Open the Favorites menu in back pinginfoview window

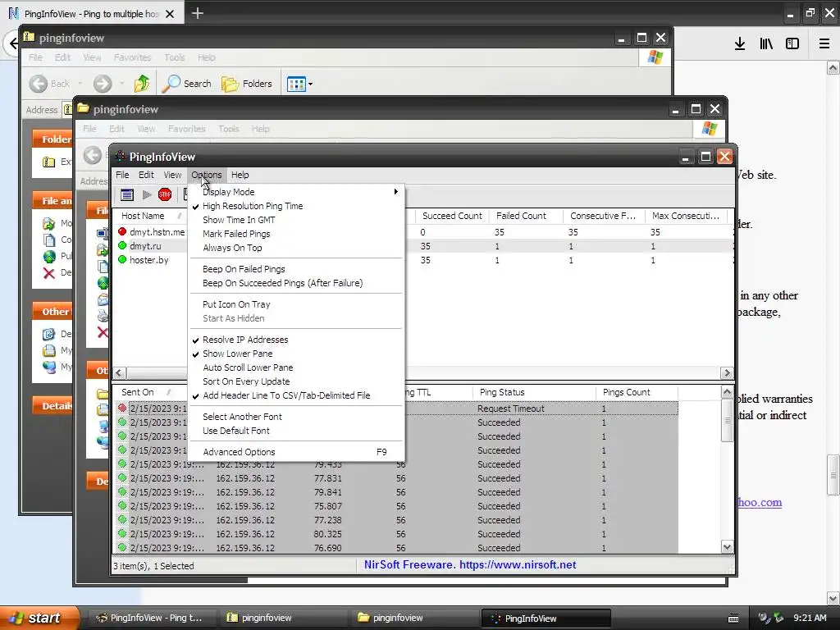[x=132, y=57]
